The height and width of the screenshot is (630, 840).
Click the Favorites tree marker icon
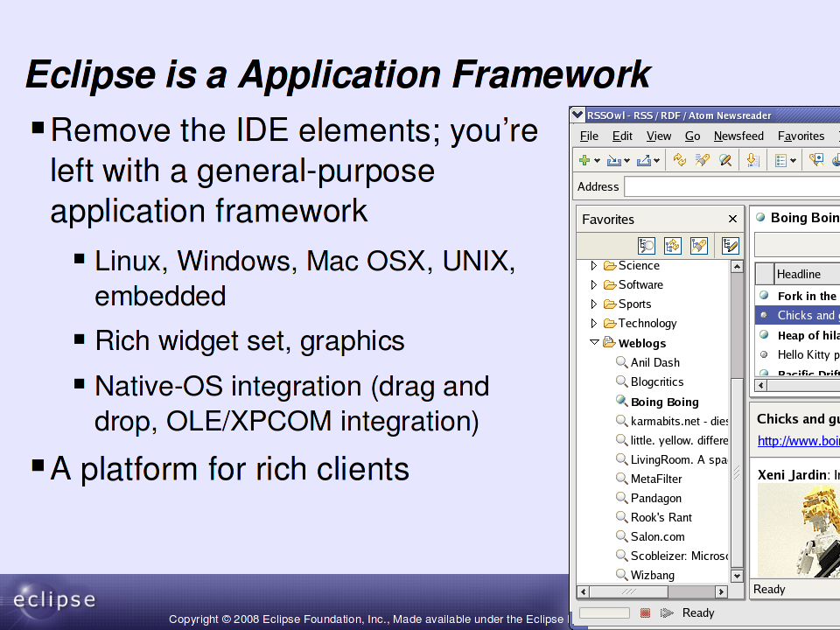tap(698, 245)
